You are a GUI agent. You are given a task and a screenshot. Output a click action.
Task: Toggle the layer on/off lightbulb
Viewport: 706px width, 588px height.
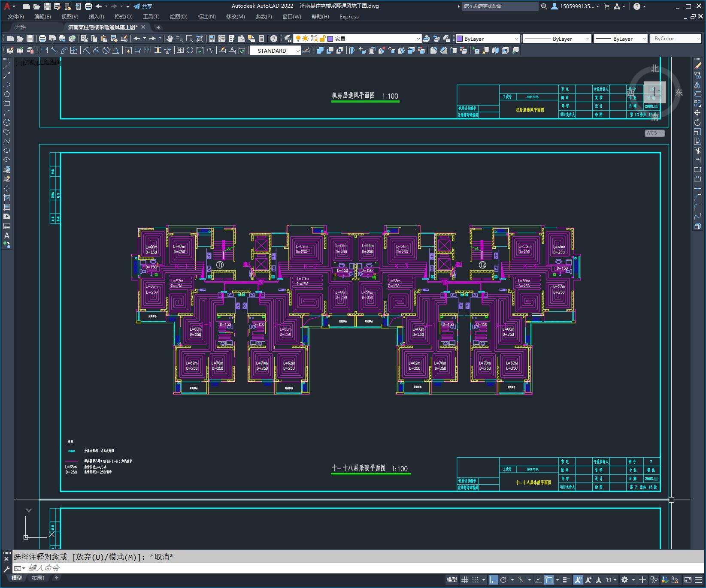pyautogui.click(x=298, y=39)
